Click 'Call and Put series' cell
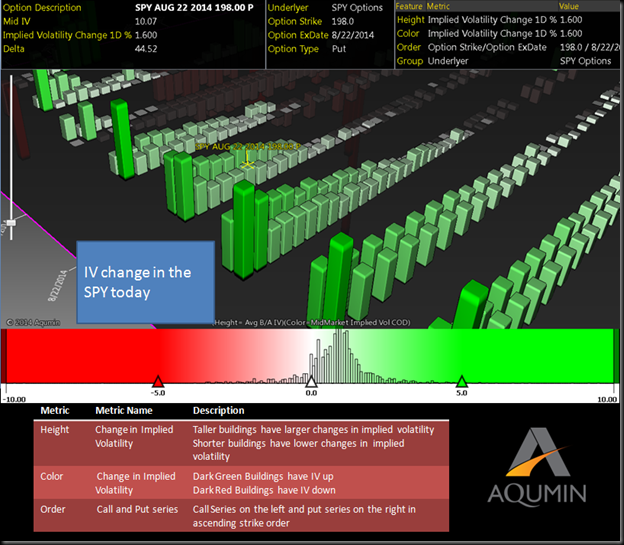This screenshot has height=545, width=624. (137, 509)
